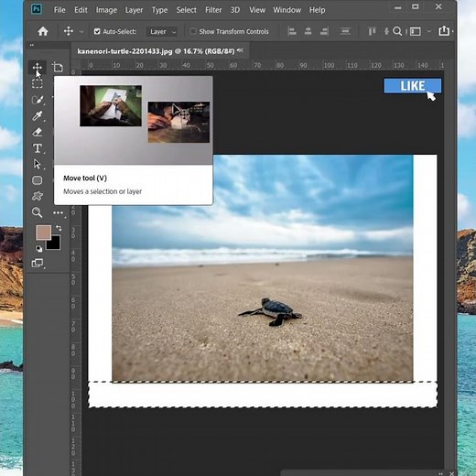The image size is (476, 476).
Task: Open the Edit Toolbar three-dots menu
Action: point(58,212)
